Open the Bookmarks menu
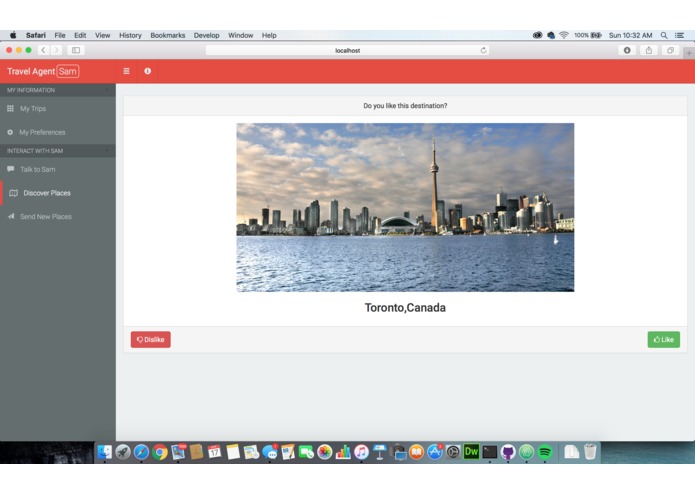Image resolution: width=695 pixels, height=494 pixels. 168,35
